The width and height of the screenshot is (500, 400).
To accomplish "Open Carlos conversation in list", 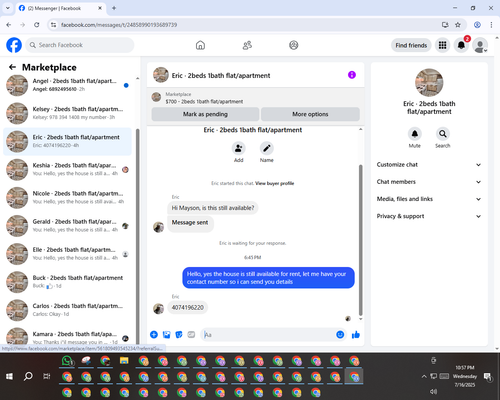I will 67,310.
